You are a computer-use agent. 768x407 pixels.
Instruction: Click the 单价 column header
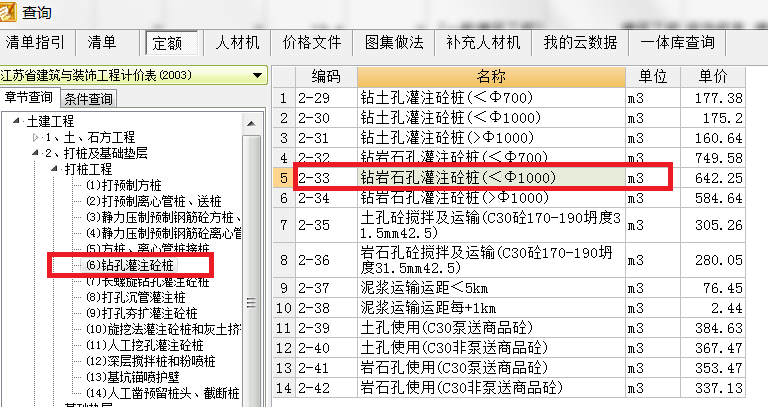pos(713,77)
